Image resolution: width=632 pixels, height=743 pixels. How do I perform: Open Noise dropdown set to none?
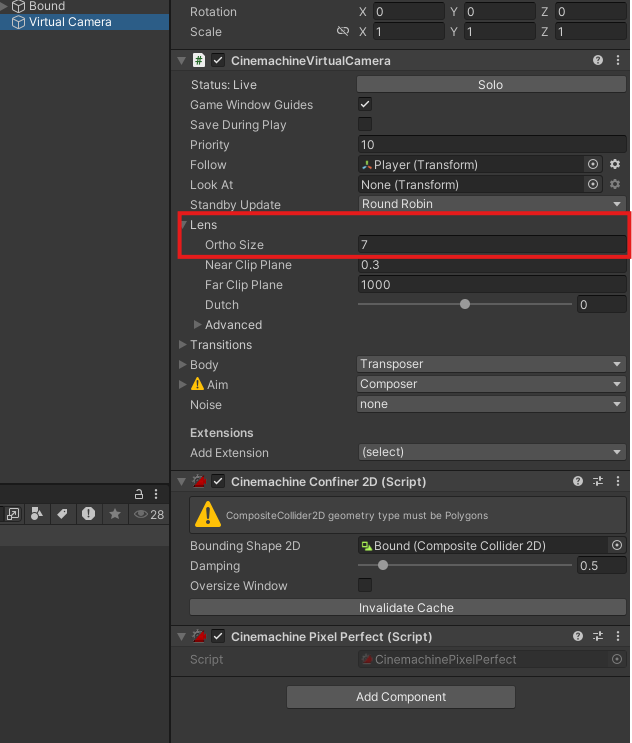click(491, 404)
